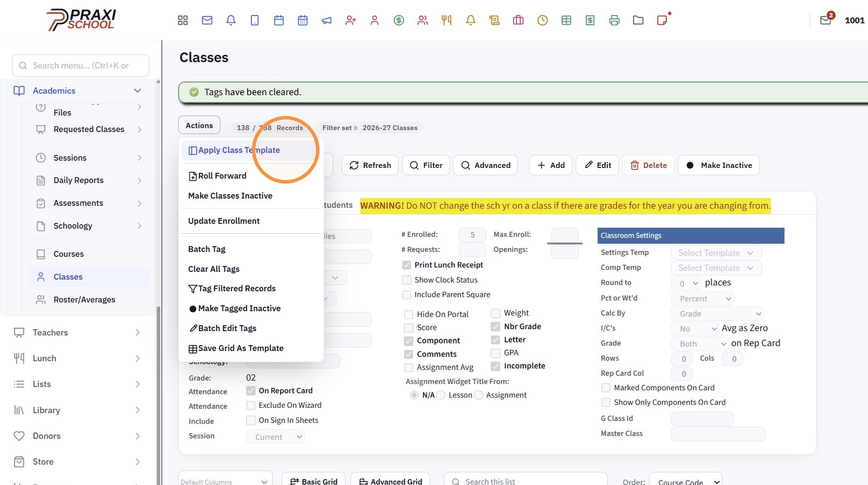The width and height of the screenshot is (868, 485).
Task: Click the Refresh button
Action: [370, 165]
